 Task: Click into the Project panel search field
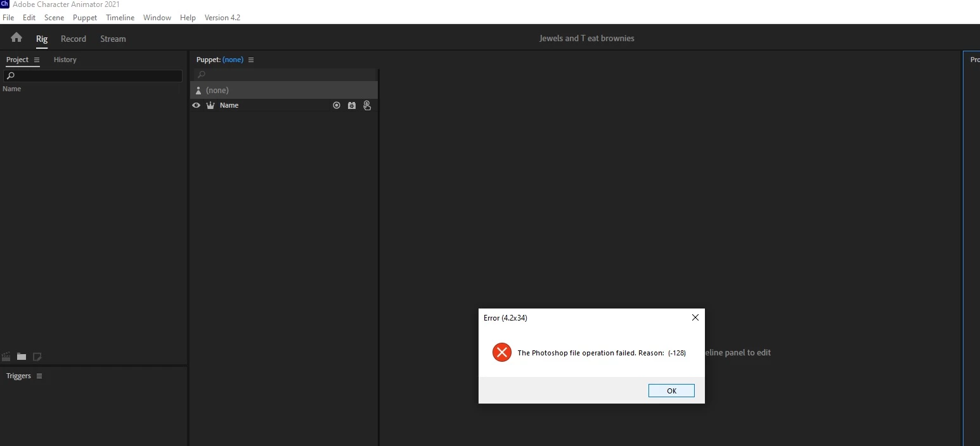coord(93,76)
